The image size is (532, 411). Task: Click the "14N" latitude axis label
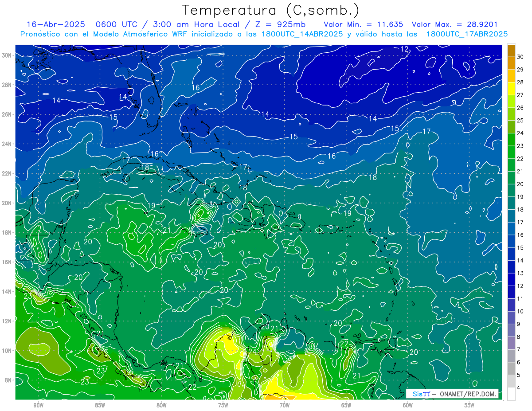coord(8,292)
